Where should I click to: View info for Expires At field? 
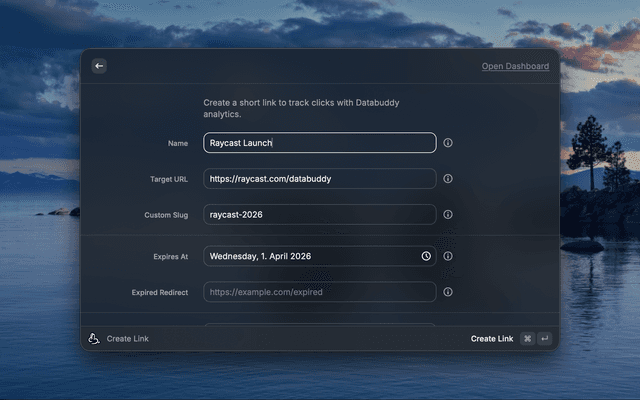tap(448, 256)
